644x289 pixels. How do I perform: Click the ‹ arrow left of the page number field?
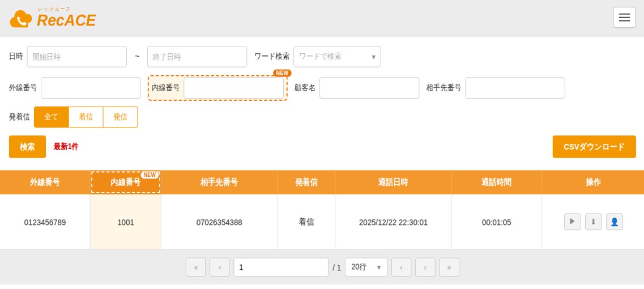click(220, 267)
